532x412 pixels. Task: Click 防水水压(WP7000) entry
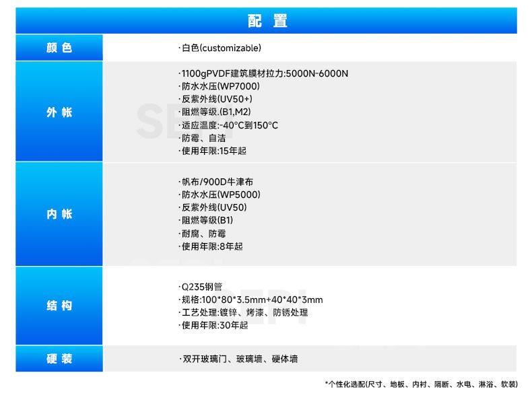(x=219, y=86)
